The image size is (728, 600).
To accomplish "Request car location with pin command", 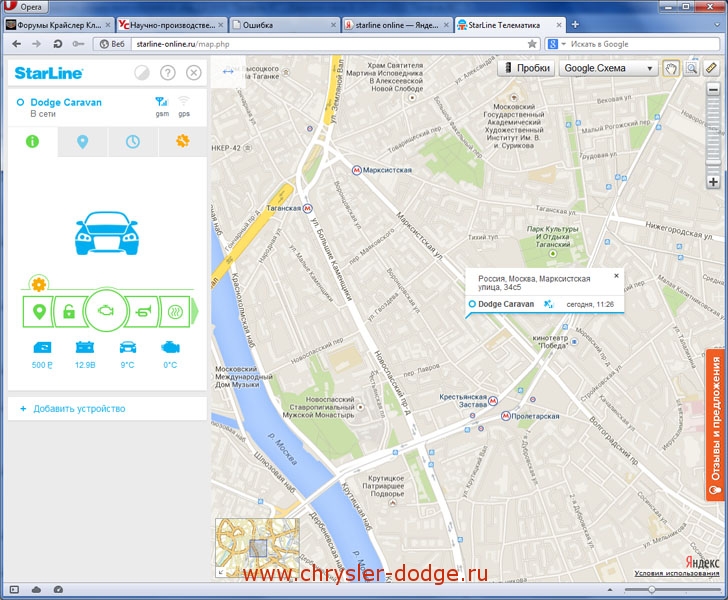I will coord(39,312).
